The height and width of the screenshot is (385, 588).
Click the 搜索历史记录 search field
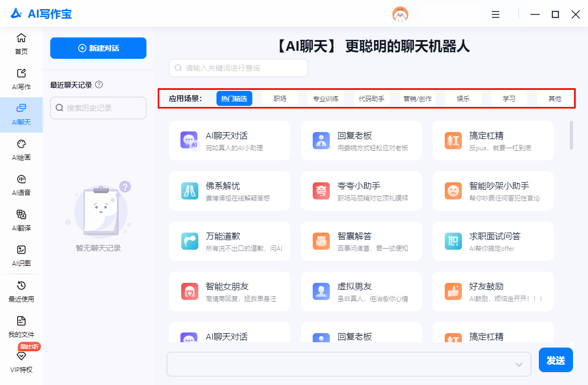coord(98,108)
